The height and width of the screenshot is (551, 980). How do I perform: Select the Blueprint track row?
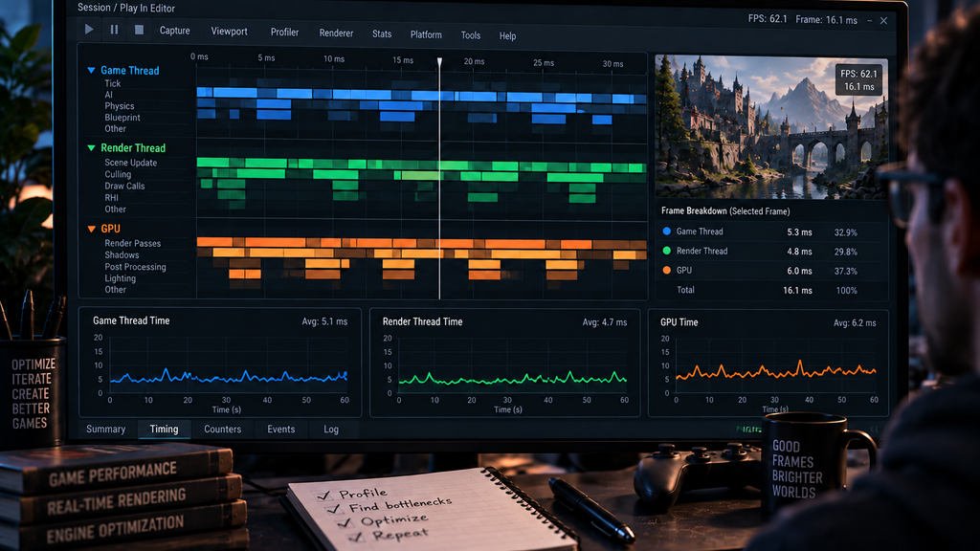tap(122, 118)
